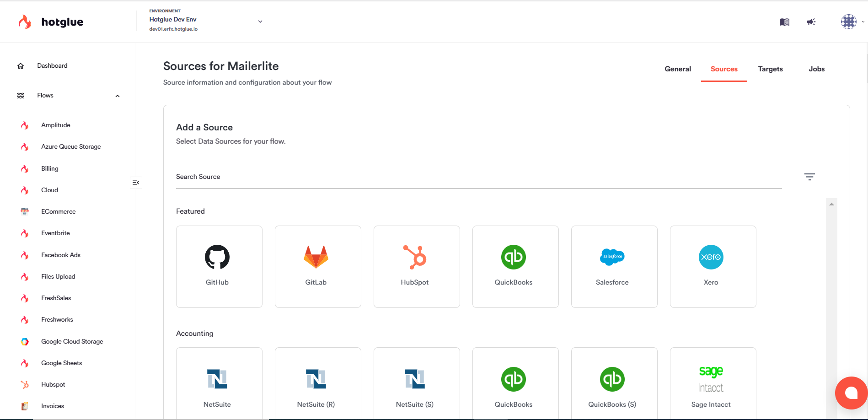Open Dashboard from the sidebar

(52, 66)
